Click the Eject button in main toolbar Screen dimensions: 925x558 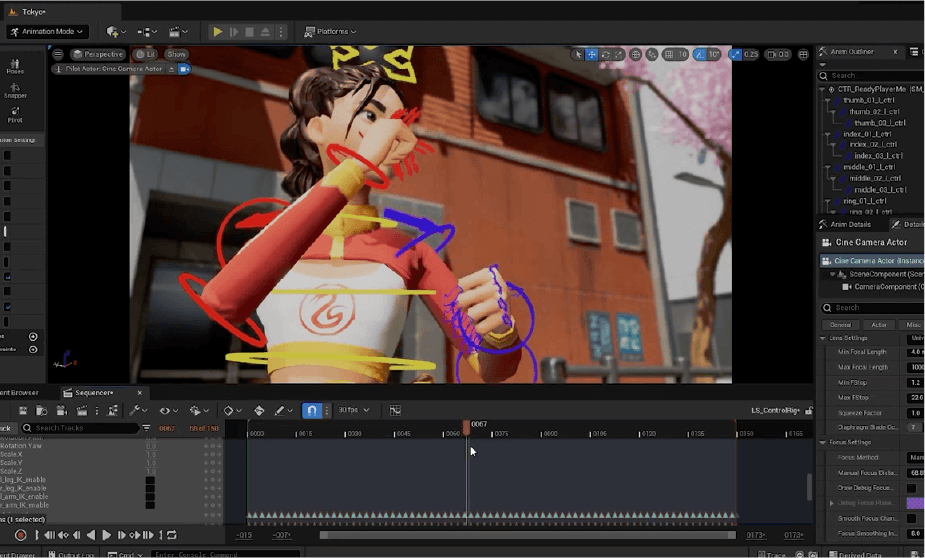pyautogui.click(x=265, y=32)
